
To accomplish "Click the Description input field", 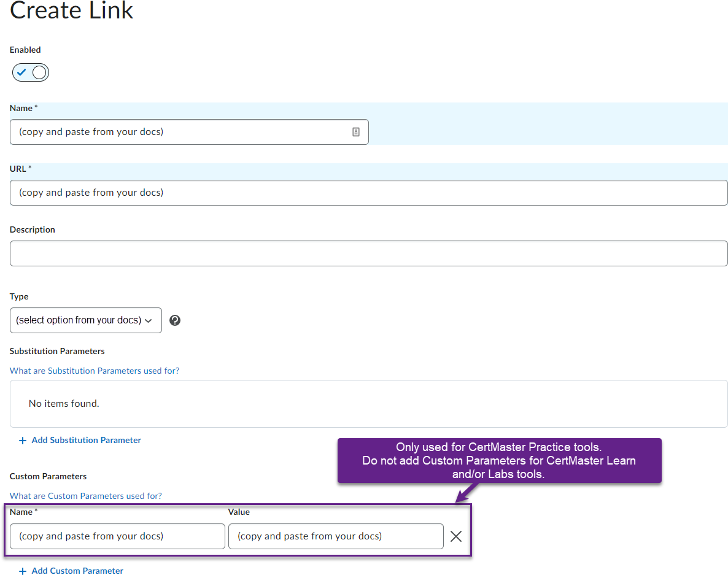I will (x=368, y=253).
